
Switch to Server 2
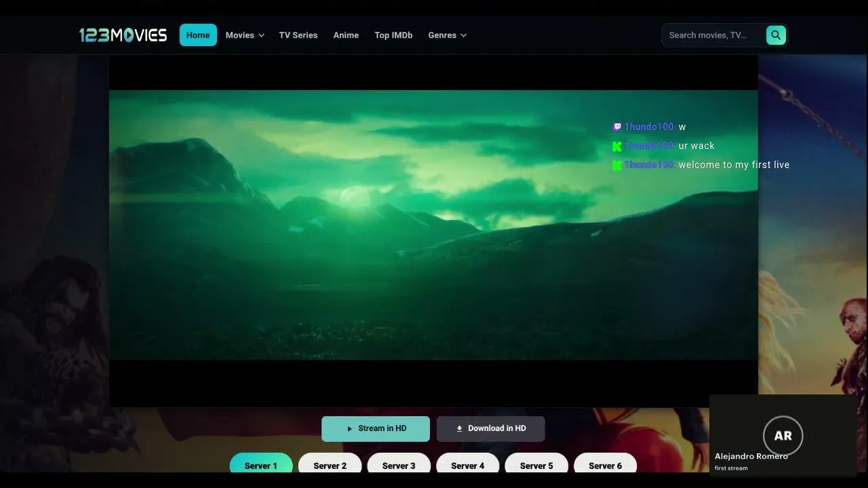tap(330, 464)
